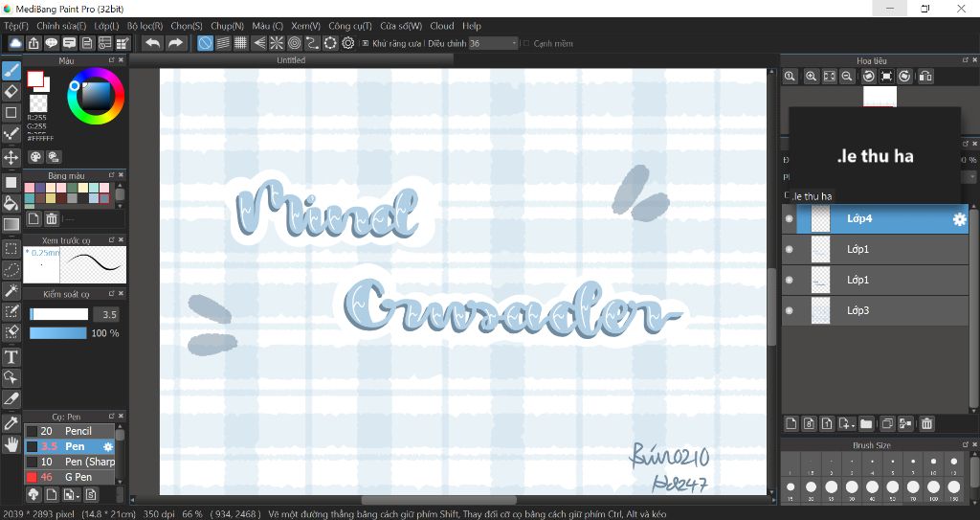
Task: Add a new folder in the layer panel
Action: [865, 423]
